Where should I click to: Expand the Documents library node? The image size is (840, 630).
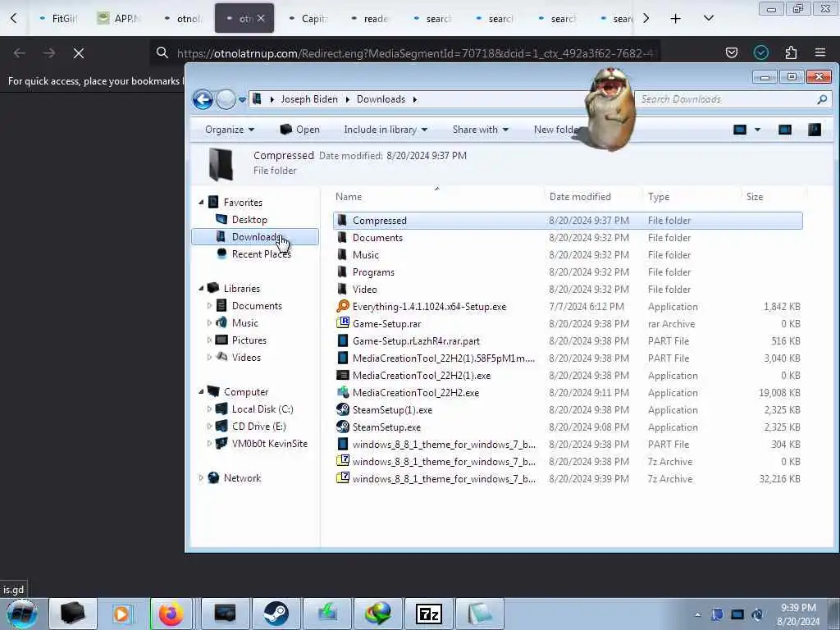(209, 306)
